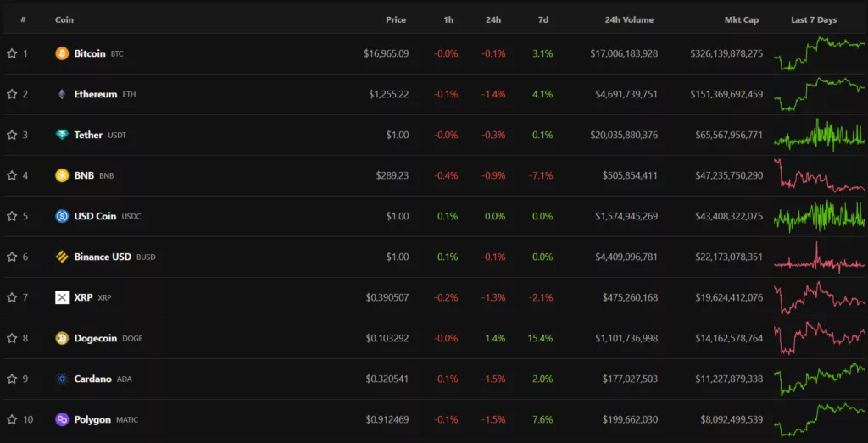Toggle favorite star for Cardano
The height and width of the screenshot is (443, 868).
(x=12, y=379)
